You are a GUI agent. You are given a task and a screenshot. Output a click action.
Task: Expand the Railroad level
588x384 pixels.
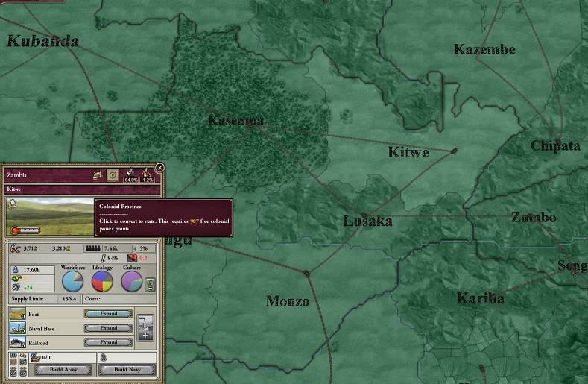(108, 342)
